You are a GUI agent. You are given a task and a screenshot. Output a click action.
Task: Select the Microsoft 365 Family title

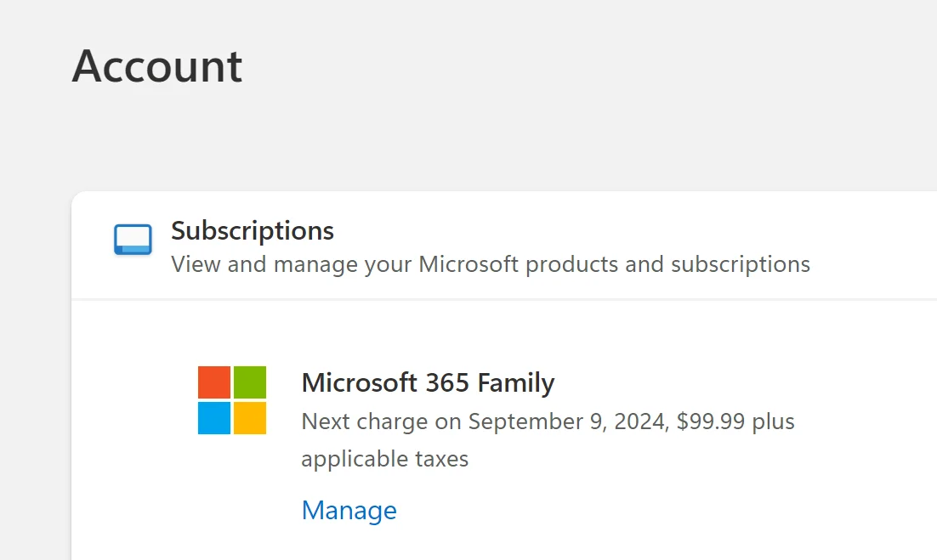428,382
